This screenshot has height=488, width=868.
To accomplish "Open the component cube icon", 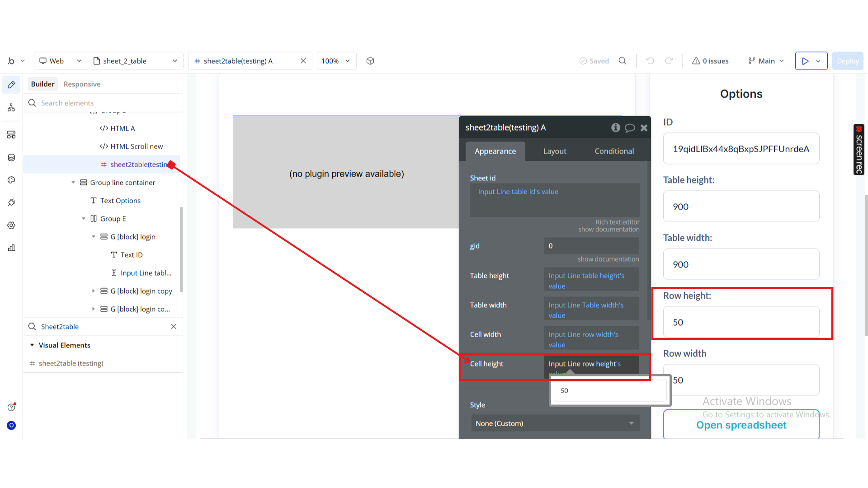I will (x=370, y=61).
